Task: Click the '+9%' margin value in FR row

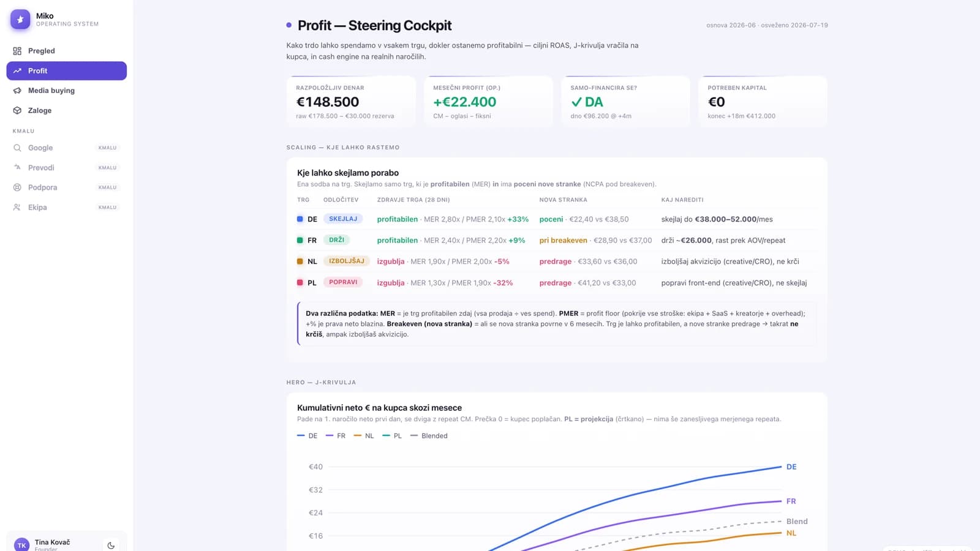Action: pyautogui.click(x=517, y=241)
